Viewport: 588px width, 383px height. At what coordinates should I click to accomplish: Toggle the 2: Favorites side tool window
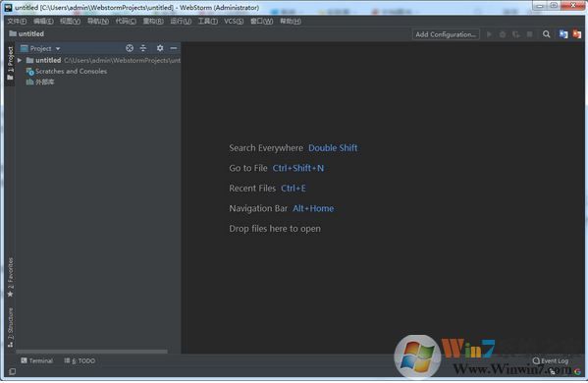(x=10, y=277)
